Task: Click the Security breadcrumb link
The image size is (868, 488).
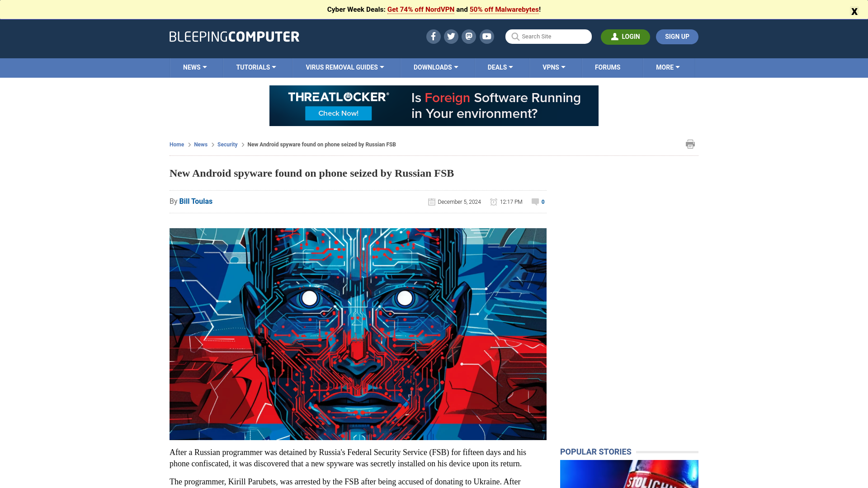Action: tap(227, 144)
